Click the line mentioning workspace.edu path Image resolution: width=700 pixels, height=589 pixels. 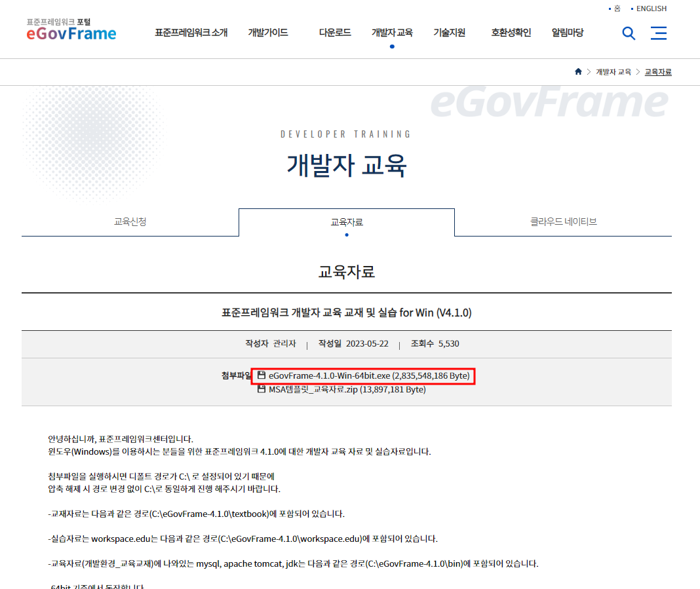tap(243, 539)
